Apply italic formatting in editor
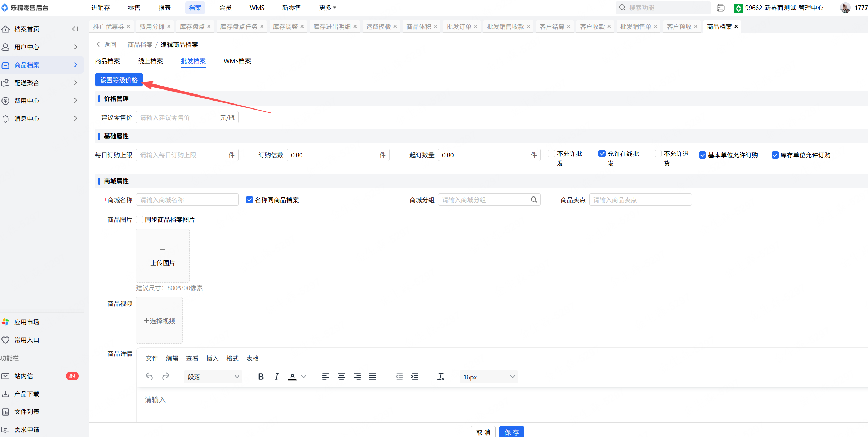 [277, 377]
